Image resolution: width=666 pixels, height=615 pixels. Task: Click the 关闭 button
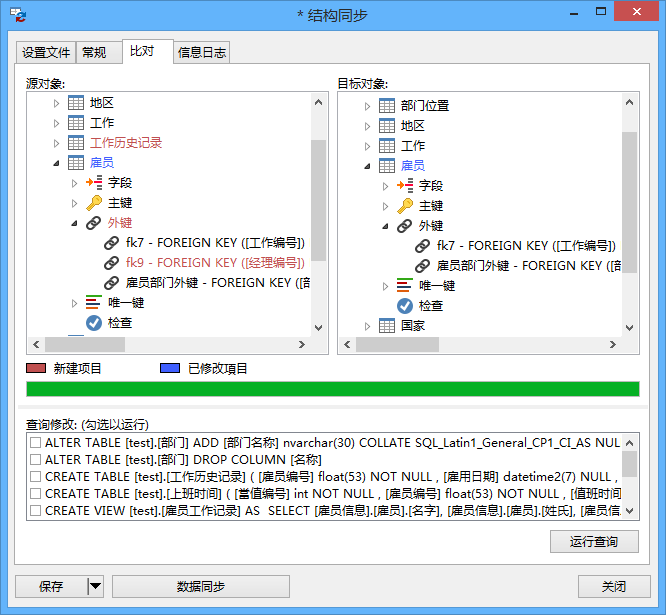tap(614, 587)
